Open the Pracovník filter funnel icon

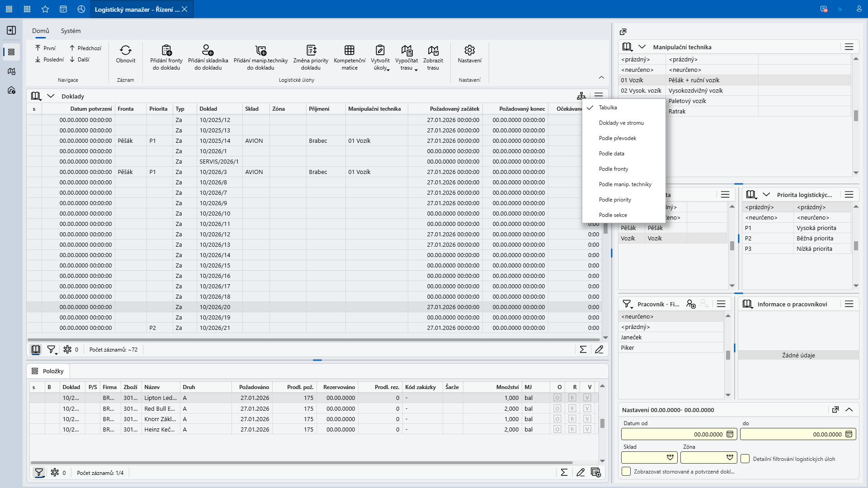point(627,304)
